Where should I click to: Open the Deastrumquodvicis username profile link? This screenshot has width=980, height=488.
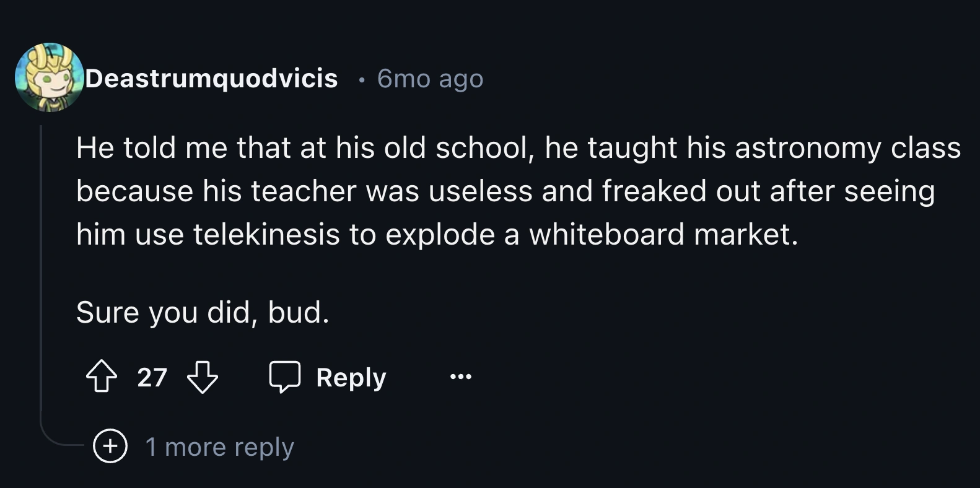click(x=211, y=79)
